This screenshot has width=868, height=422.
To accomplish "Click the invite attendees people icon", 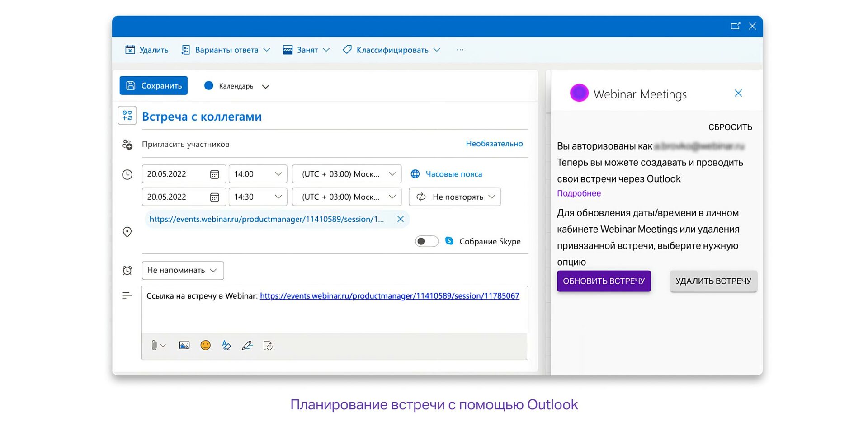I will (127, 145).
